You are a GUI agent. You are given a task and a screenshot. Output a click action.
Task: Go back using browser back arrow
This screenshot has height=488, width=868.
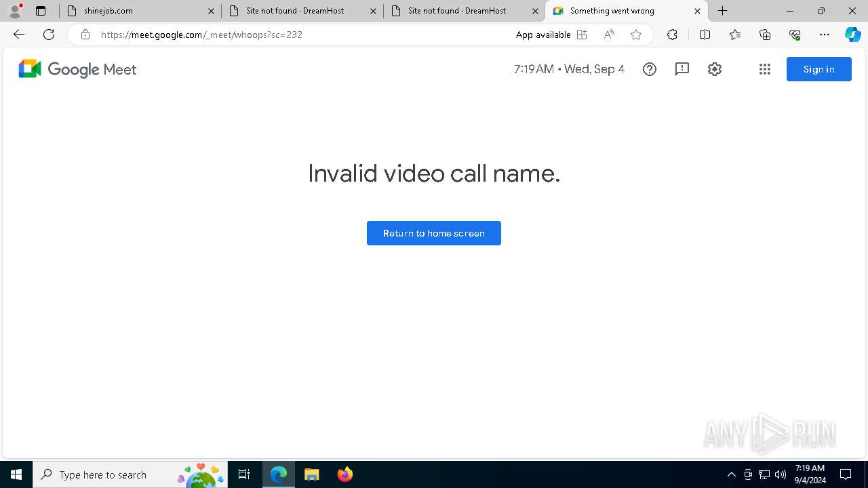coord(19,35)
